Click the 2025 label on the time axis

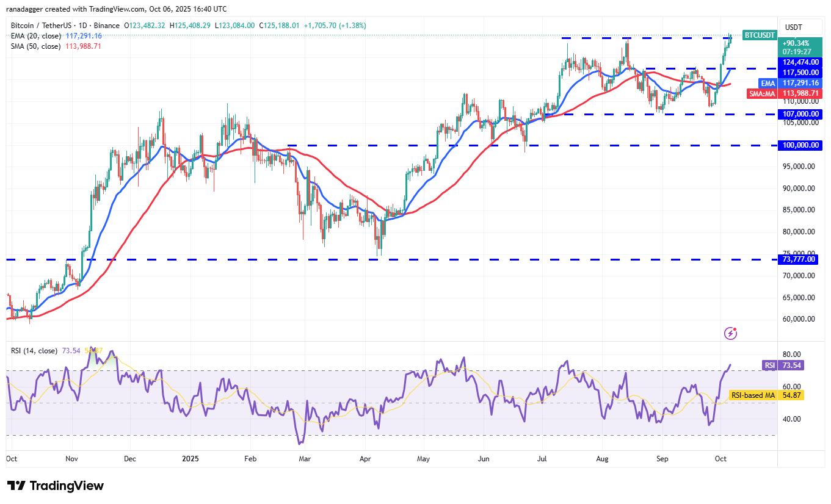(x=191, y=458)
